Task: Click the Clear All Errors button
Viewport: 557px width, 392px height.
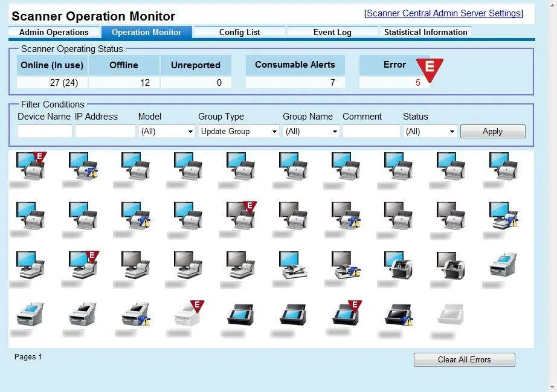Action: click(465, 360)
